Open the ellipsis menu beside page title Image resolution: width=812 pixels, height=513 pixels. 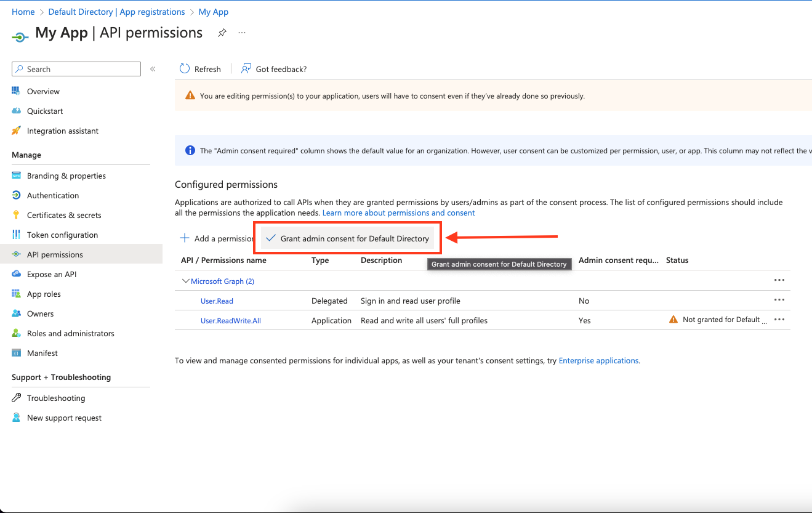(242, 33)
